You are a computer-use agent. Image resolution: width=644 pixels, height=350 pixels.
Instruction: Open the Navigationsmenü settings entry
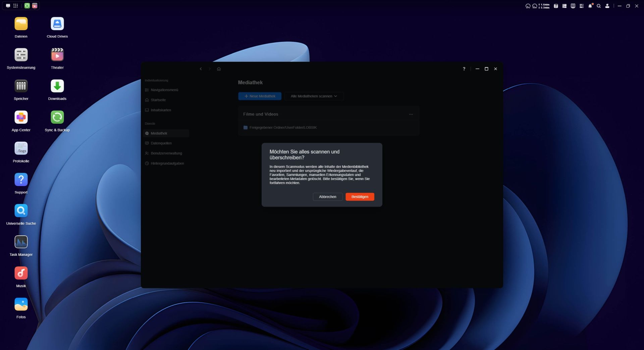click(164, 90)
